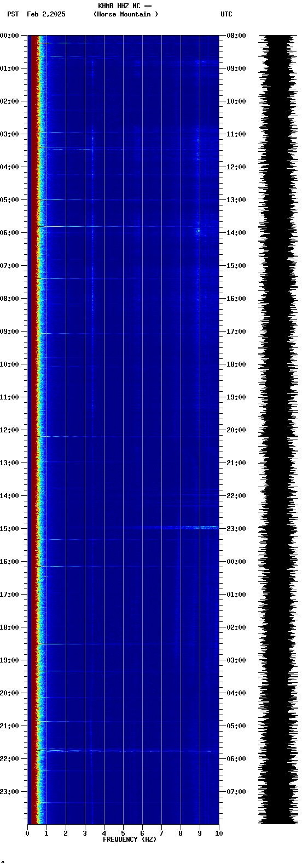Click the Feb 2,2025 date label

pyautogui.click(x=46, y=14)
